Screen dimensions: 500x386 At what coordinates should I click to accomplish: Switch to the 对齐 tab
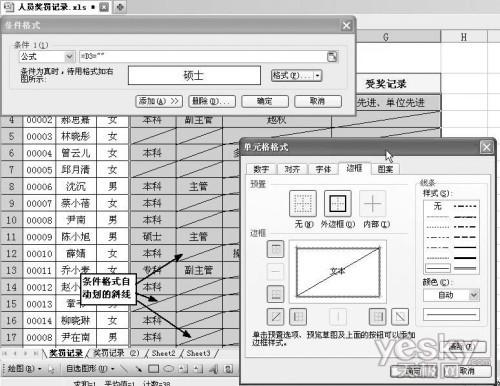pos(292,169)
